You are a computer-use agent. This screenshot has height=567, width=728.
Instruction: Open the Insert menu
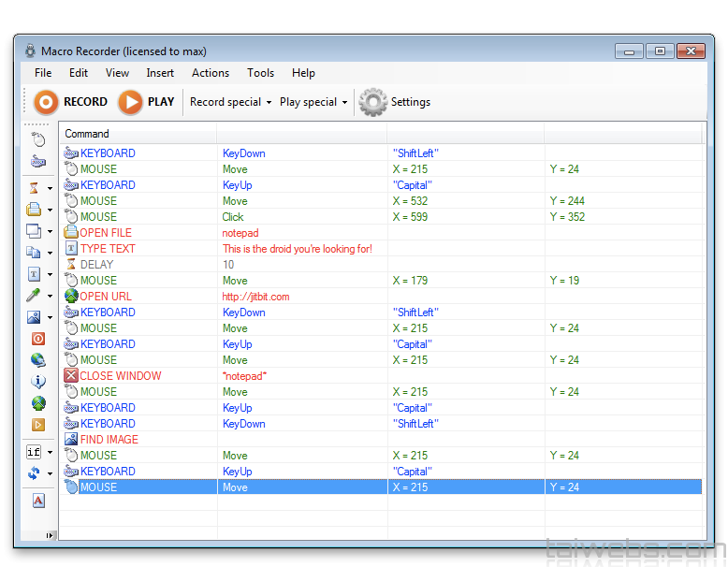pos(160,73)
